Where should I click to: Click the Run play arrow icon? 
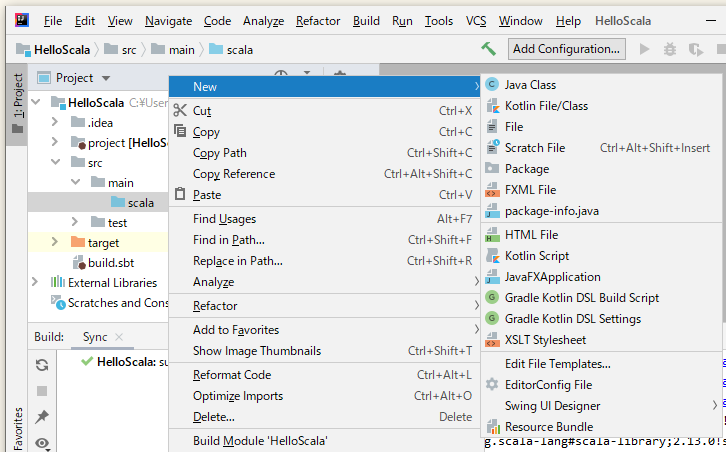[x=644, y=49]
